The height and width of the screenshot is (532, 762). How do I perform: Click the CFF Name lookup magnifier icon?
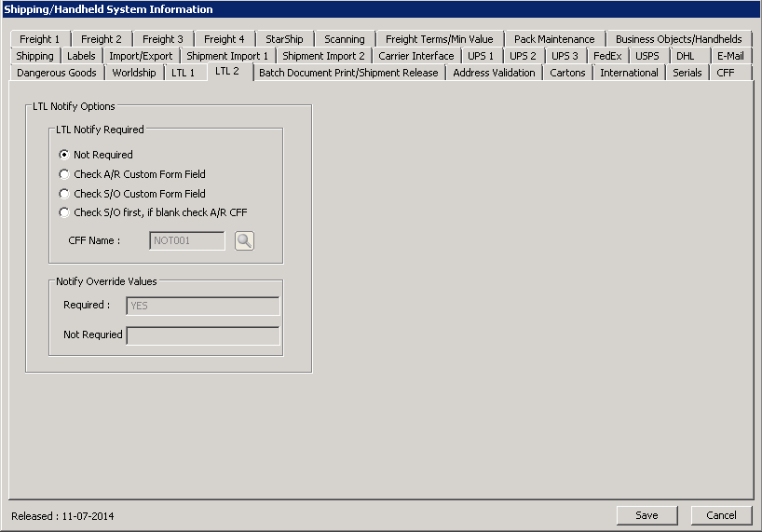(244, 241)
